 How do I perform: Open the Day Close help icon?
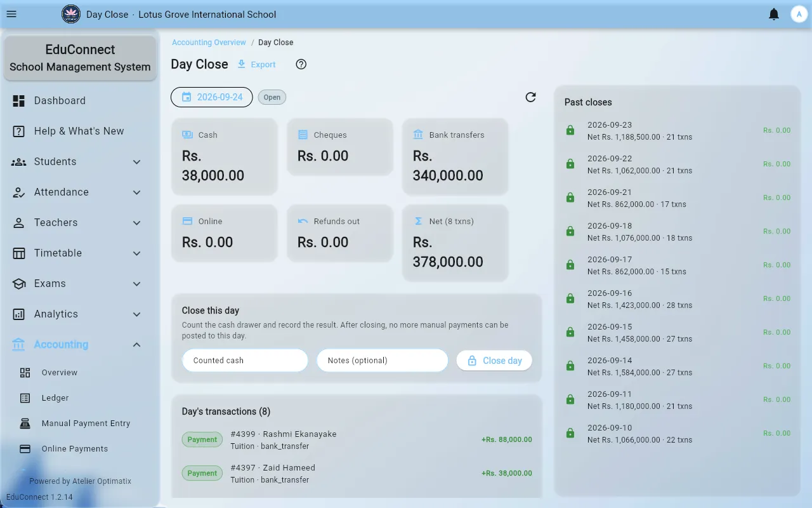301,64
